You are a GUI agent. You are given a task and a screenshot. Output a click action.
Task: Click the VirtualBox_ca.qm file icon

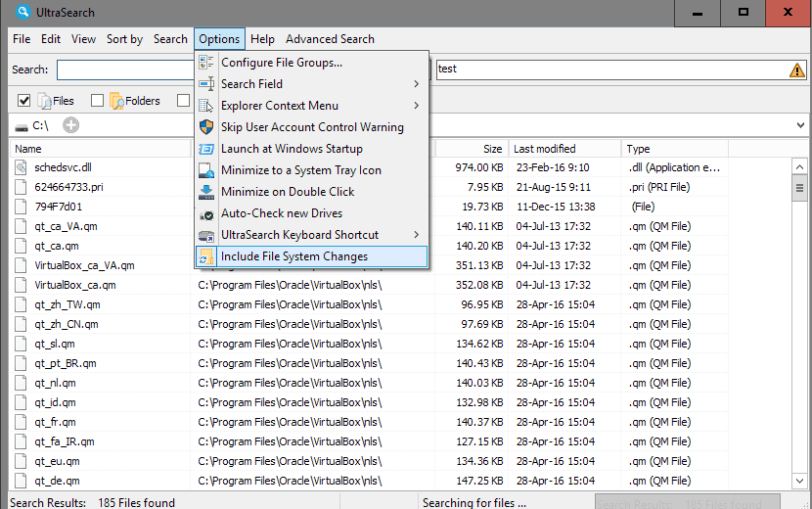21,285
